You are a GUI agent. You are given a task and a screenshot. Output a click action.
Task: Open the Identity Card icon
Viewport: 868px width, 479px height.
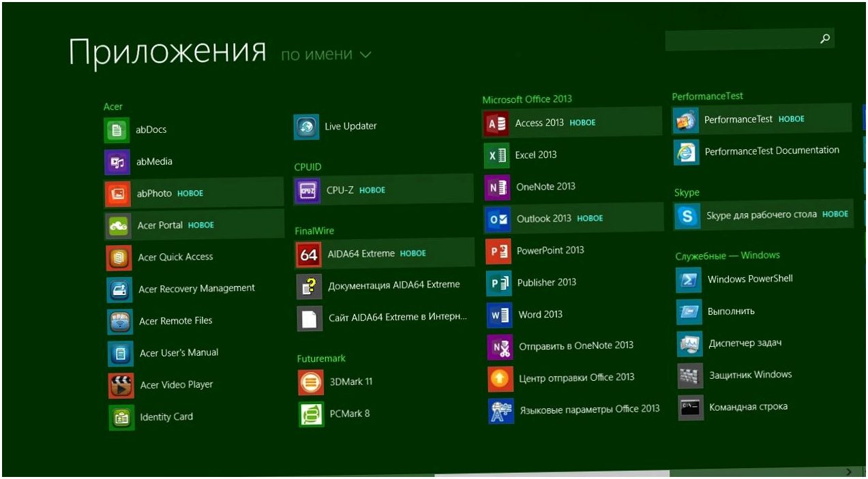[x=122, y=418]
